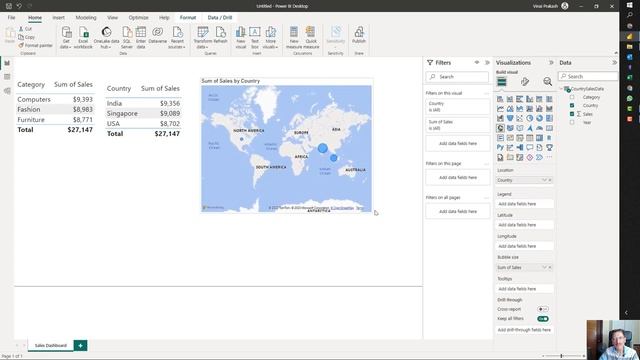Refresh the data
This screenshot has width=640, height=360.
[x=220, y=36]
